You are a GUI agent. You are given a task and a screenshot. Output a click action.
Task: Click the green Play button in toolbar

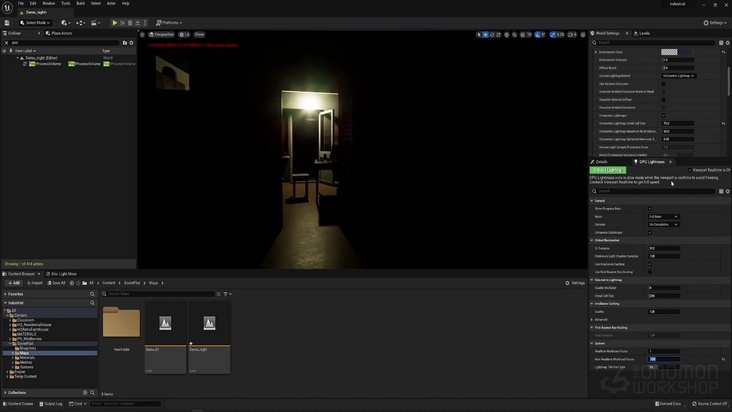pos(114,22)
